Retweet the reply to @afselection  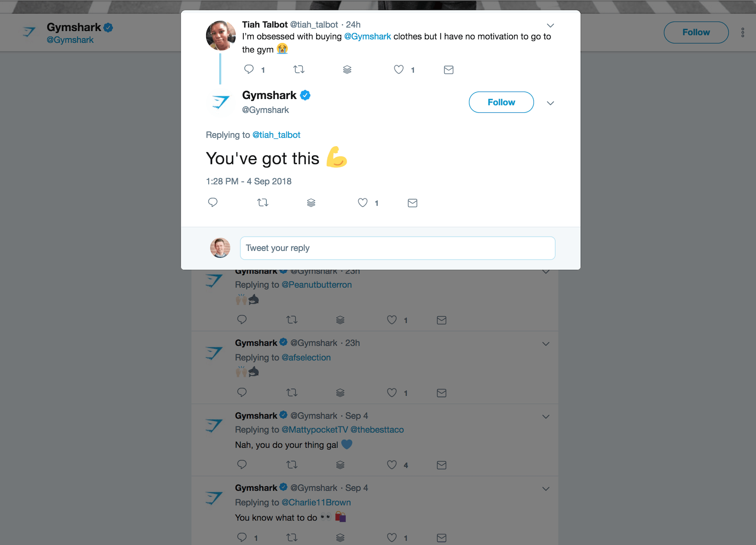pos(292,392)
